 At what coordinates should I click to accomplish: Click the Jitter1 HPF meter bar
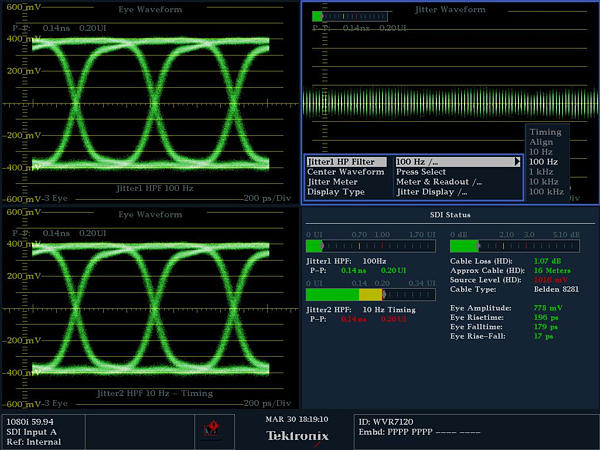tap(372, 245)
